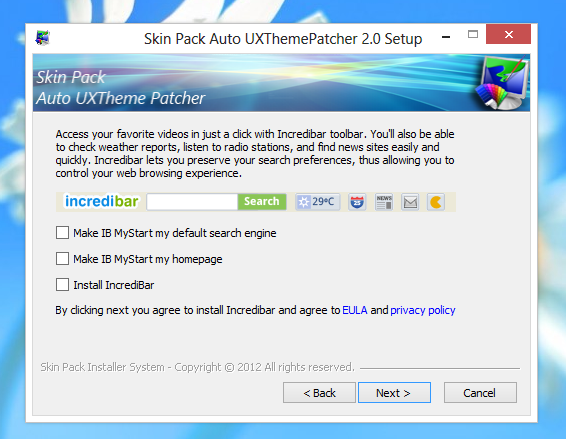The image size is (566, 439).
Task: Click the calendar 25 badge icon
Action: 357,202
